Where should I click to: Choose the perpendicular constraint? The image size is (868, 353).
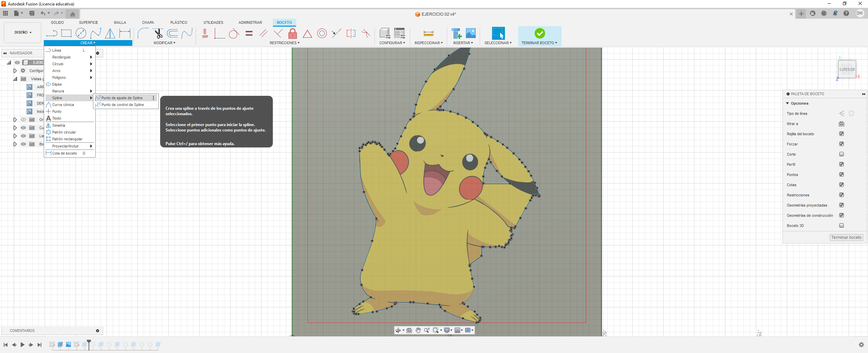click(278, 33)
